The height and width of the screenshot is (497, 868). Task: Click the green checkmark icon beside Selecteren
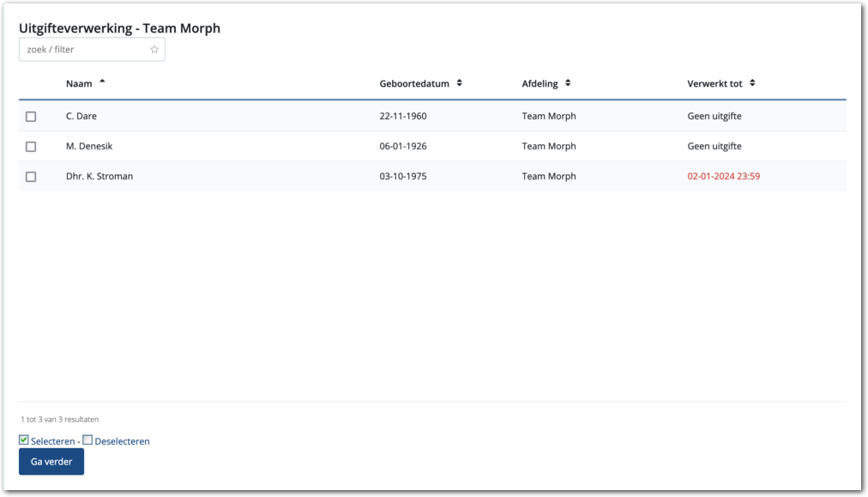coord(24,440)
